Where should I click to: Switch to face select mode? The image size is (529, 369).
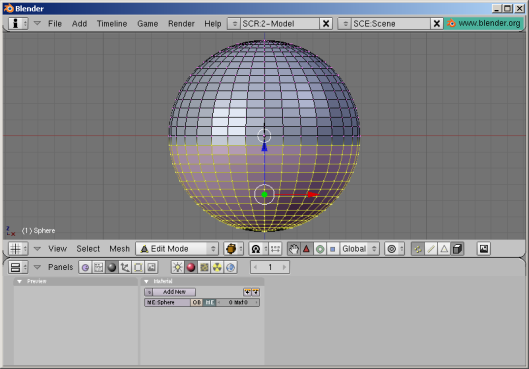click(444, 249)
